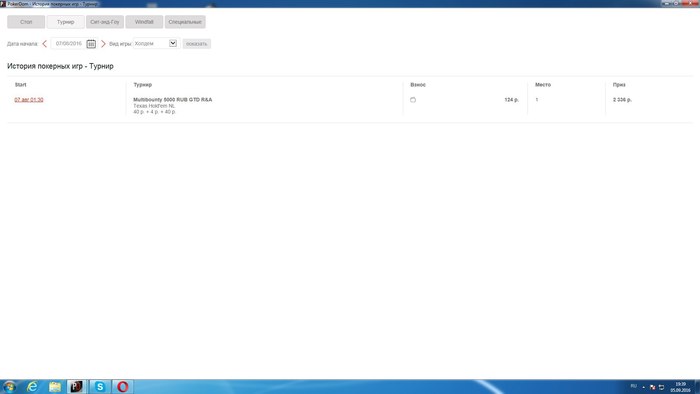Image resolution: width=700 pixels, height=394 pixels.
Task: Go to previous date with left arrow
Action: click(44, 44)
